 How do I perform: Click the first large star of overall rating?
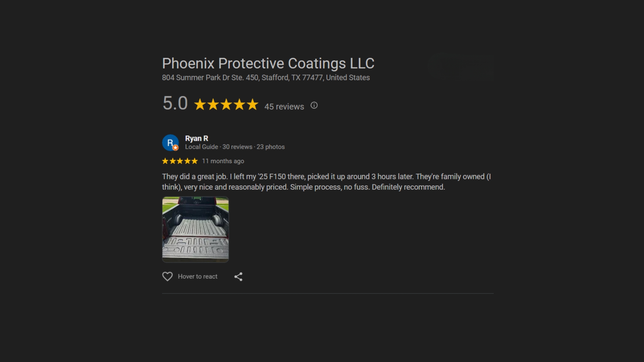coord(200,105)
